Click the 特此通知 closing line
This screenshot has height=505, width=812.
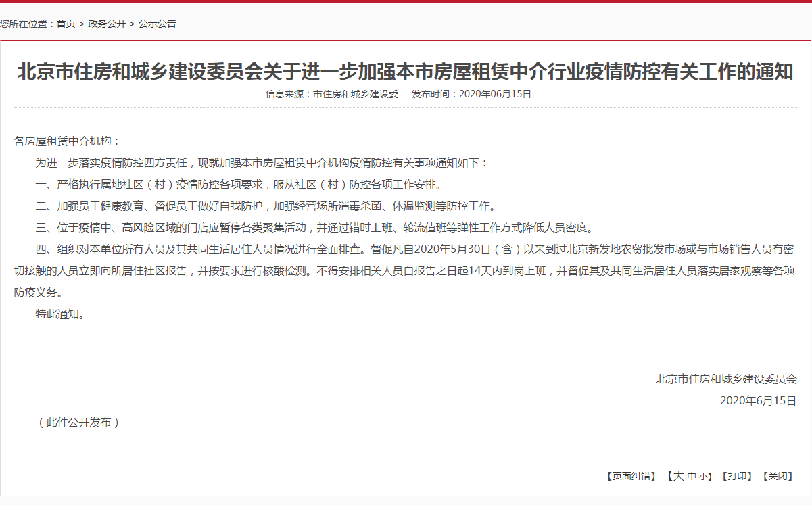61,314
